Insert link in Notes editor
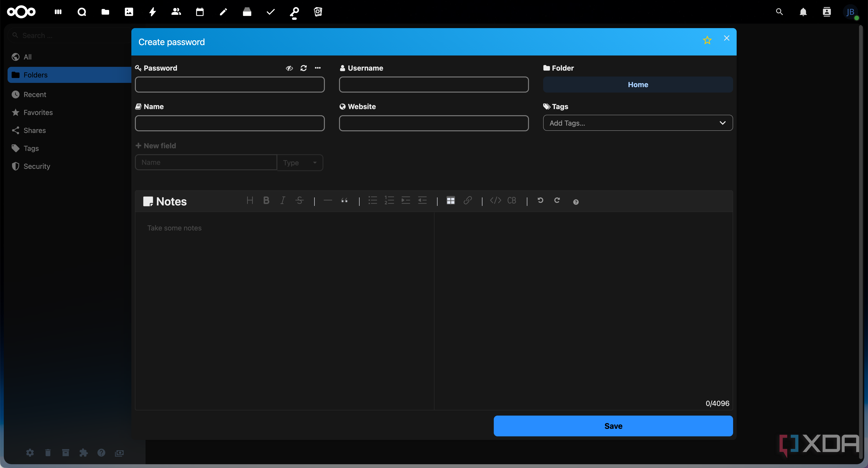The height and width of the screenshot is (468, 868). 467,201
